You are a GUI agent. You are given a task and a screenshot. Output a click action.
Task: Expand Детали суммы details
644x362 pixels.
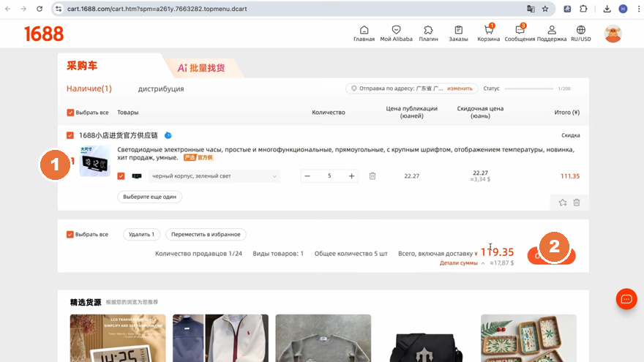[x=462, y=263]
